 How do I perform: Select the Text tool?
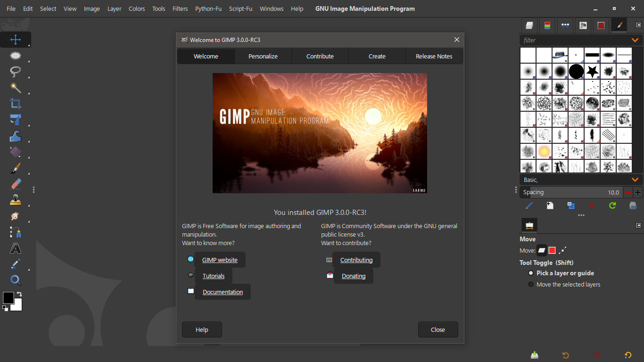[x=16, y=248]
